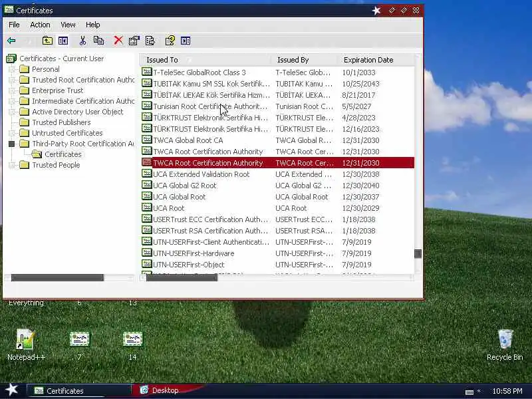Image resolution: width=532 pixels, height=399 pixels.
Task: Click the Up One Level folder icon
Action: [47, 41]
